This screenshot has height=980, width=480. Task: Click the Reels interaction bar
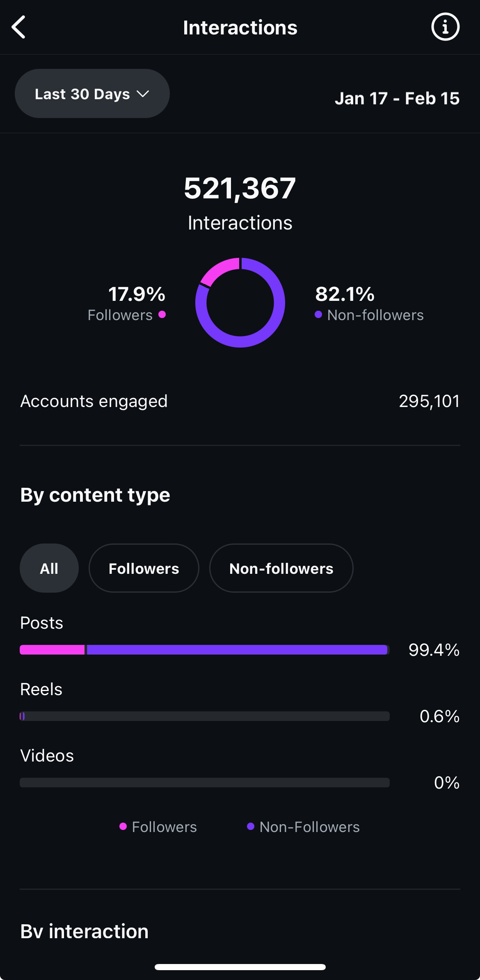(x=205, y=716)
